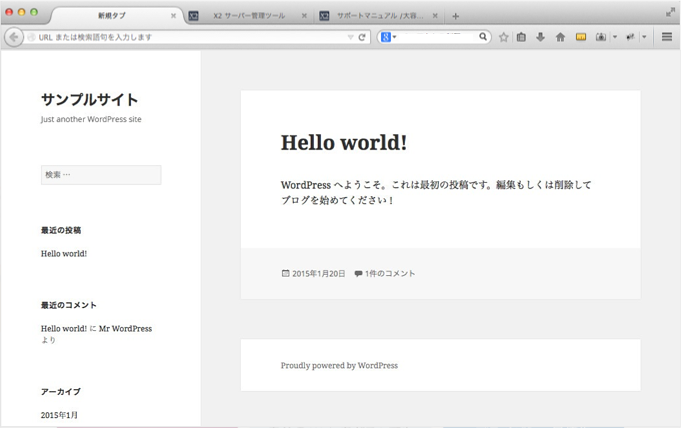
Task: Expand the camera icon dropdown arrow
Action: coord(615,37)
